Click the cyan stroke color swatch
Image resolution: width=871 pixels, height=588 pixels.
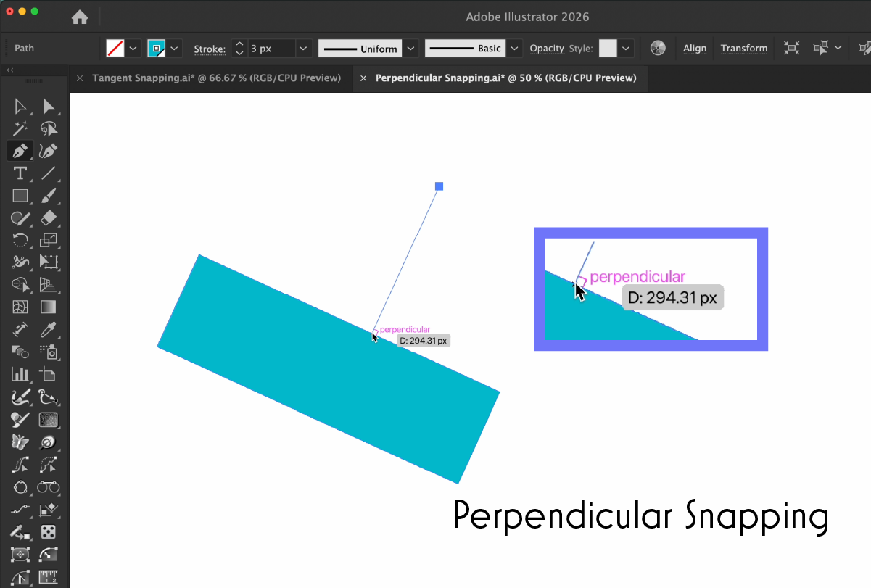tap(156, 49)
